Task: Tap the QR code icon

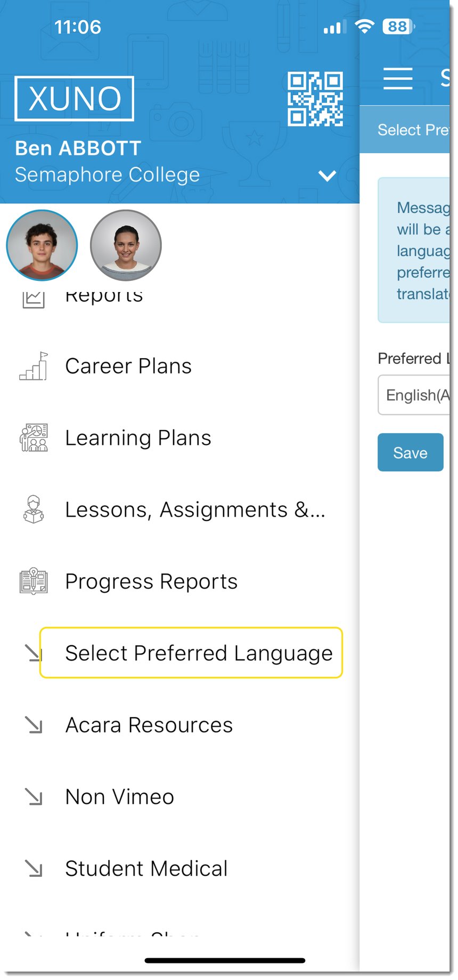Action: 315,99
